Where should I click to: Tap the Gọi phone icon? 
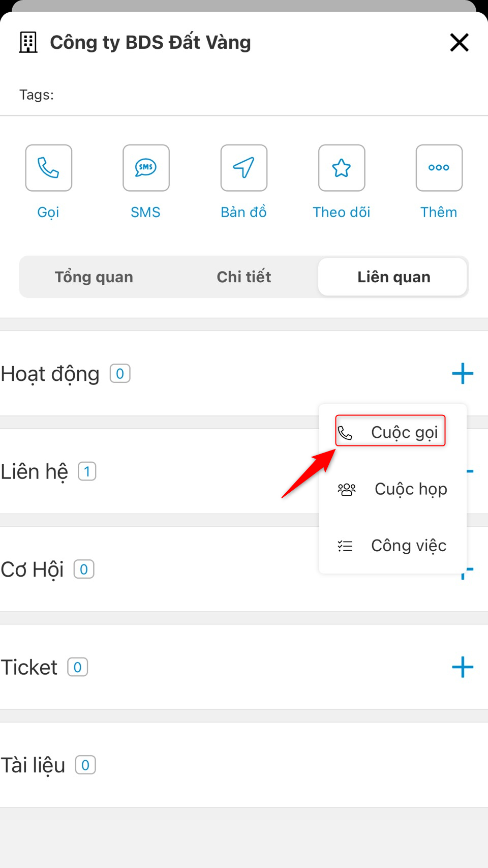click(x=49, y=168)
